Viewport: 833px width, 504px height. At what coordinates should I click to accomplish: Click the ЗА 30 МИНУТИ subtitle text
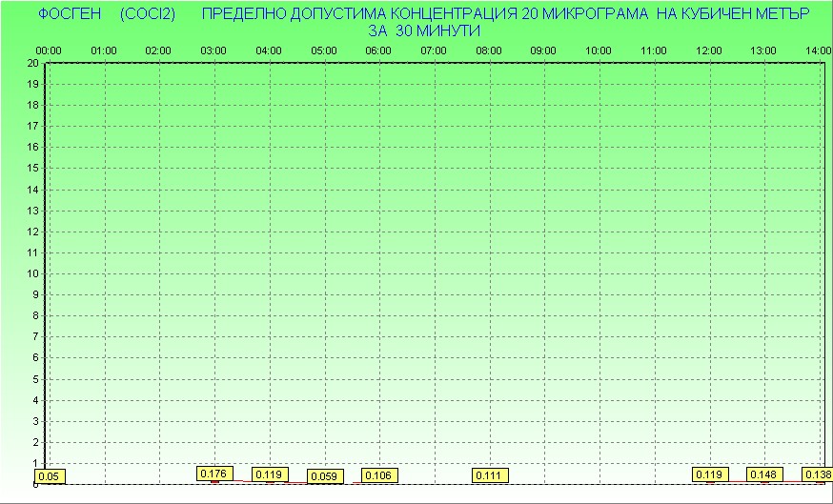coord(423,30)
